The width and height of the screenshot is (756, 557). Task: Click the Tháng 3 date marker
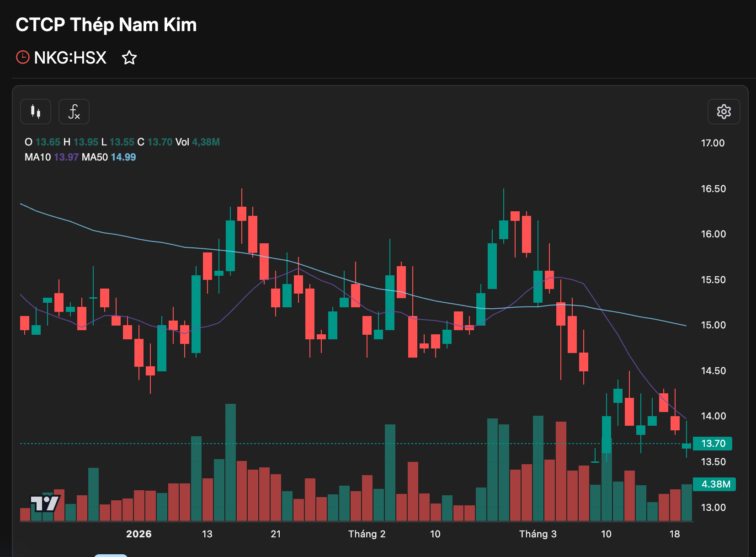click(x=538, y=534)
